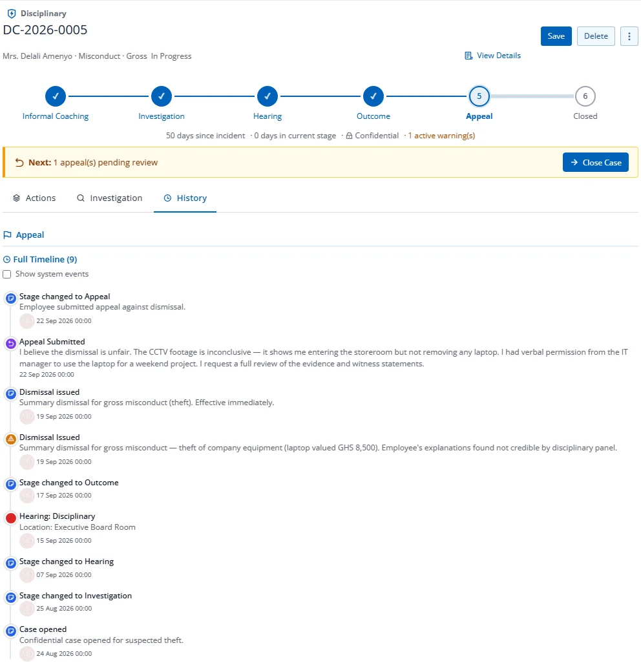Screen dimensions: 641x672
Task: Save the disciplinary case
Action: (x=556, y=36)
